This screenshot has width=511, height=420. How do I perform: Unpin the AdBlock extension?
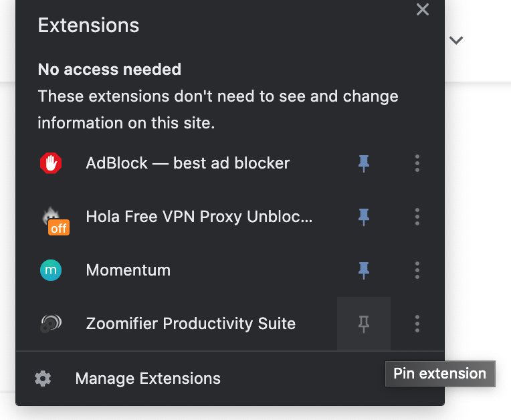364,163
